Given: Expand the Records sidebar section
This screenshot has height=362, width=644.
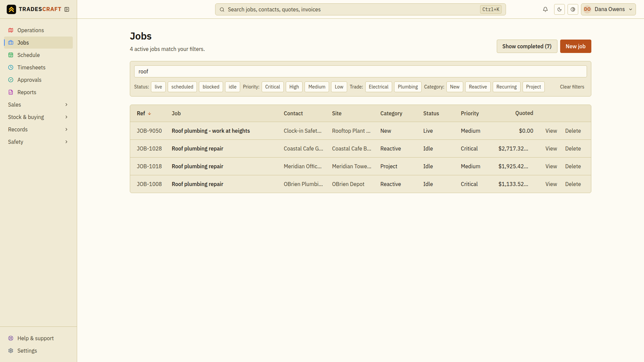Looking at the screenshot, I should tap(38, 129).
